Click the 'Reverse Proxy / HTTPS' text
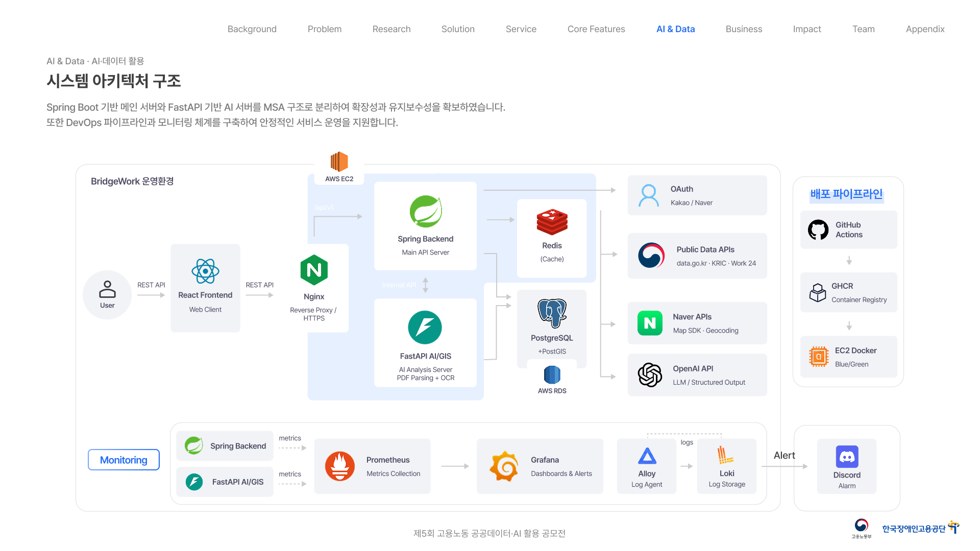Image resolution: width=980 pixels, height=551 pixels. (x=313, y=314)
